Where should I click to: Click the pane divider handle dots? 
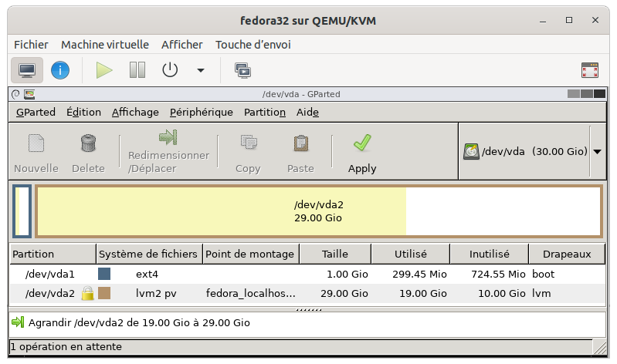point(309,310)
